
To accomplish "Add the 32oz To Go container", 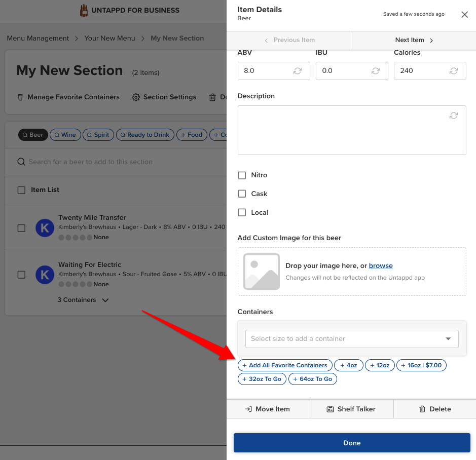I will [x=262, y=379].
